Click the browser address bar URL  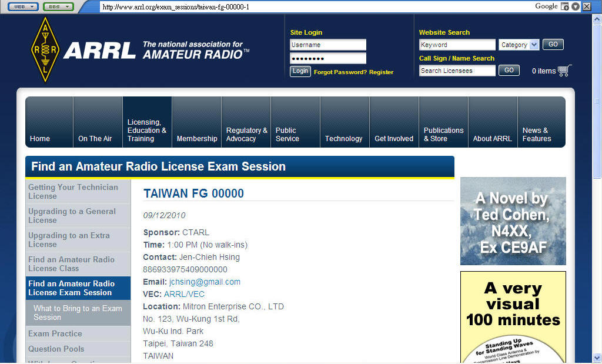[176, 7]
